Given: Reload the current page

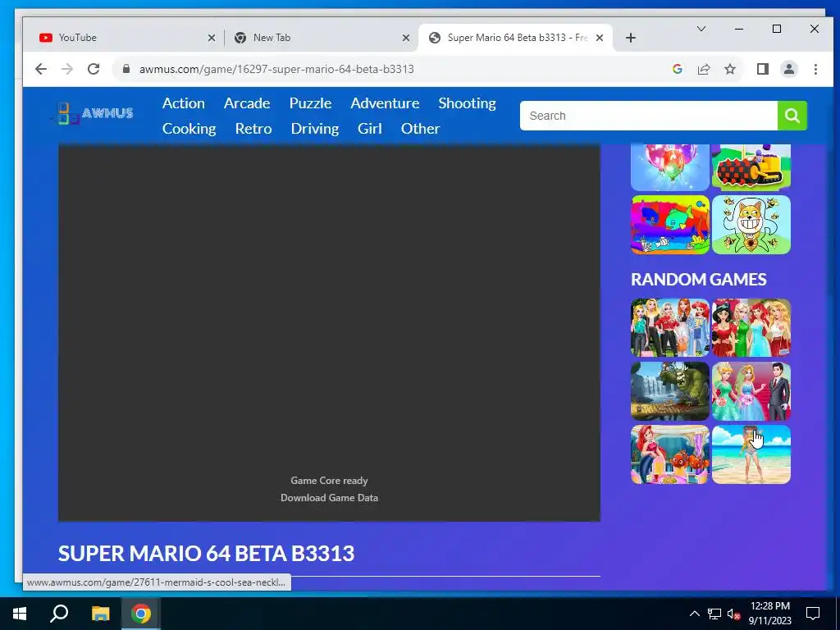Looking at the screenshot, I should click(94, 69).
